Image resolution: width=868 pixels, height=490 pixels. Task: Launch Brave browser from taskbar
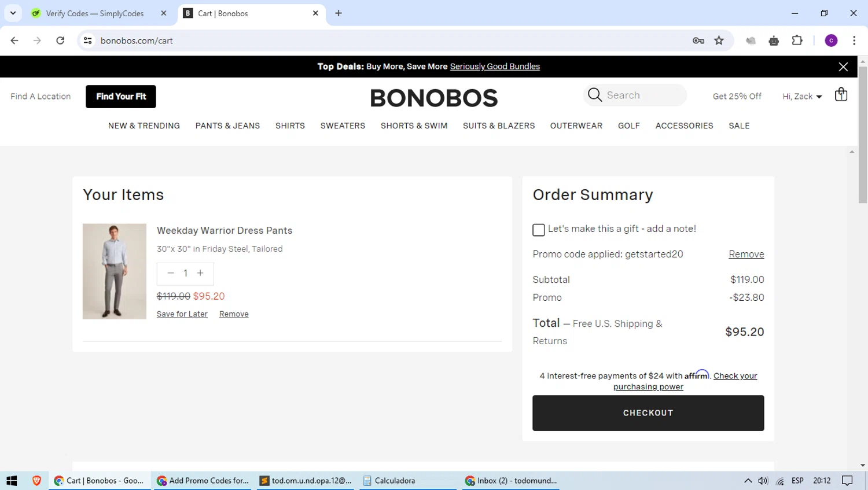point(36,481)
